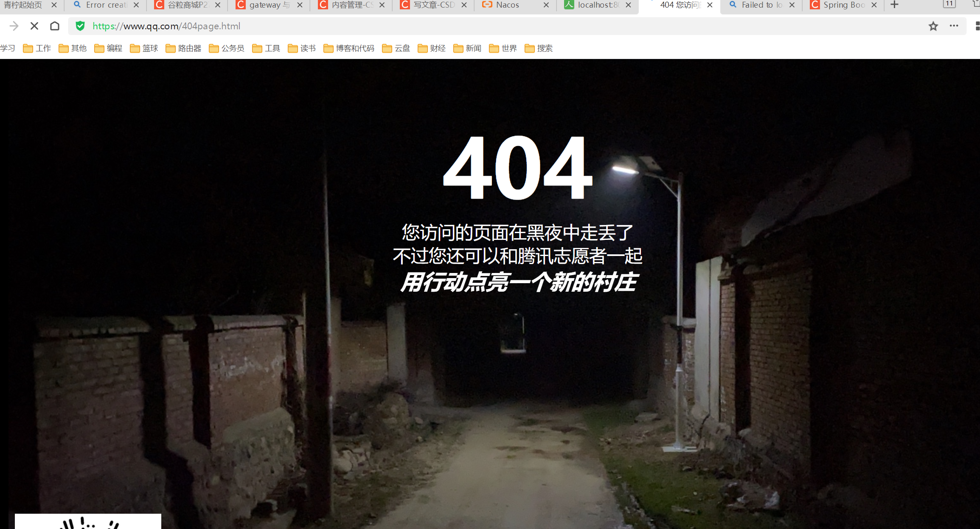Click the share icon in the top right

[x=975, y=4]
